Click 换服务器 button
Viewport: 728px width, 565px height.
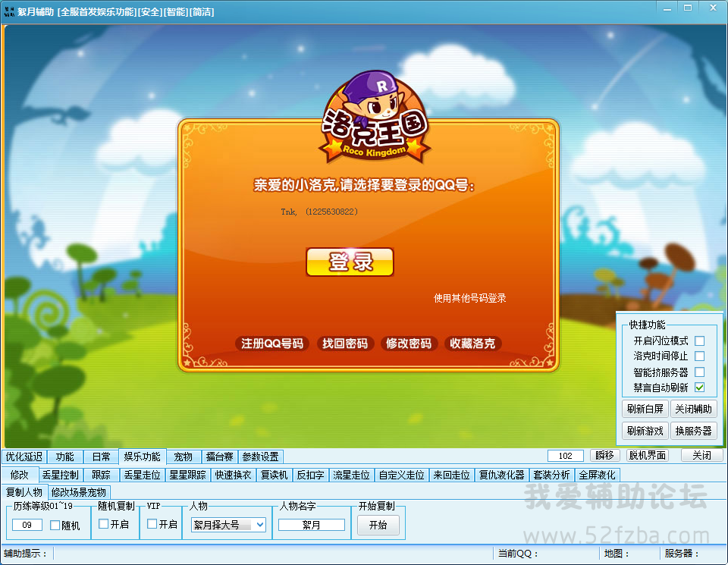coord(693,431)
